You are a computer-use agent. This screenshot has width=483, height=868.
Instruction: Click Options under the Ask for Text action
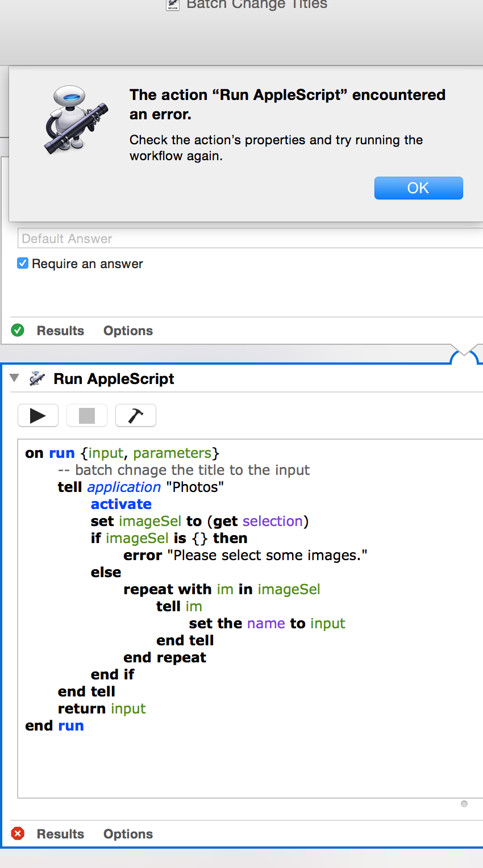click(x=127, y=330)
